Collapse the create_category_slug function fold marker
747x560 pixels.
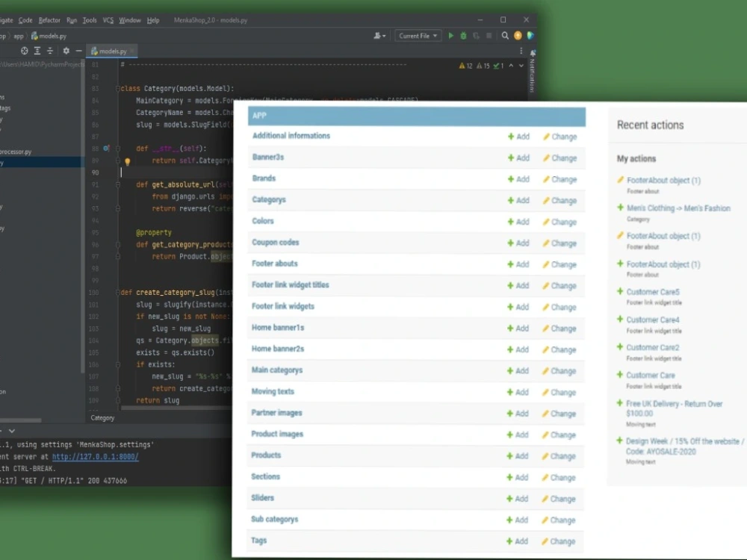point(118,293)
